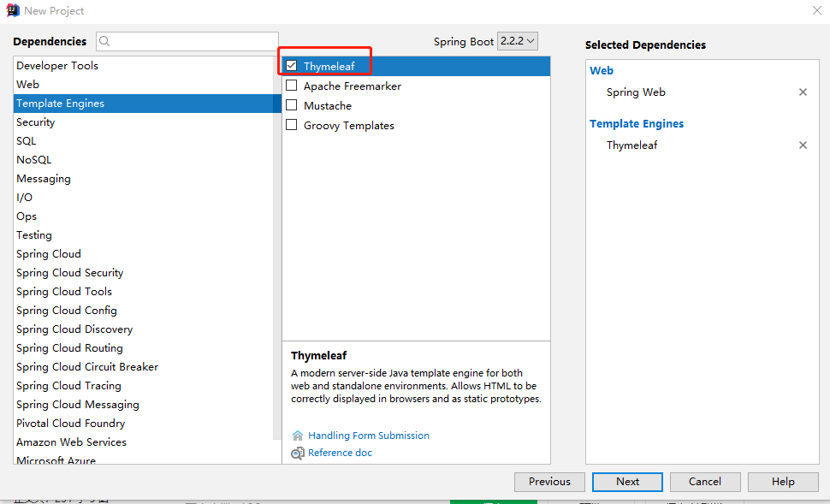Open the Handling Form Submission link
830x504 pixels.
(369, 436)
